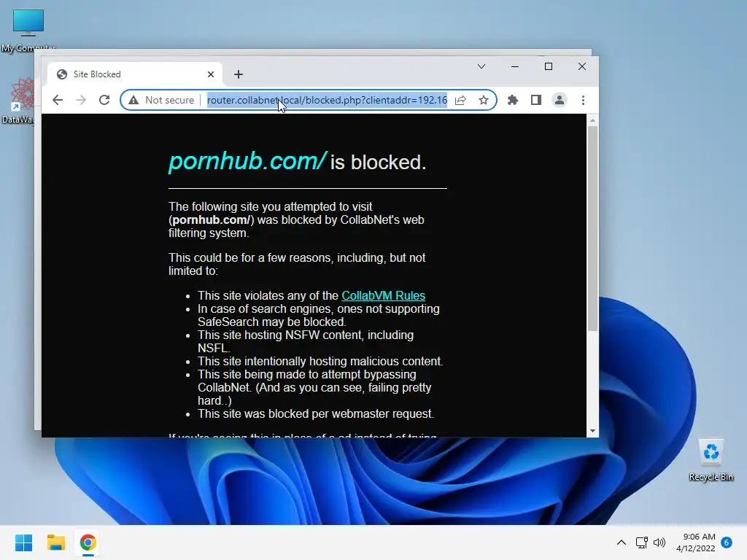Reload the Site Blocked page
Screen dimensions: 747x560
pyautogui.click(x=104, y=100)
